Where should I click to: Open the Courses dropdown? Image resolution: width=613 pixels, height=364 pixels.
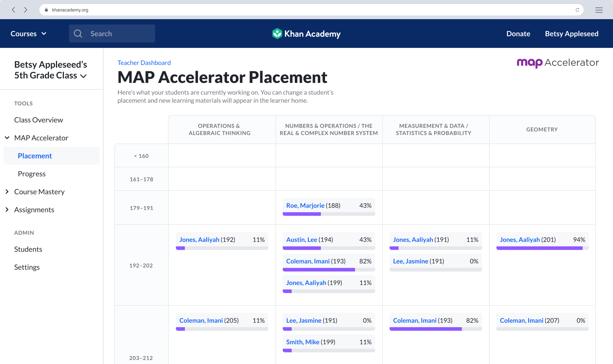28,34
